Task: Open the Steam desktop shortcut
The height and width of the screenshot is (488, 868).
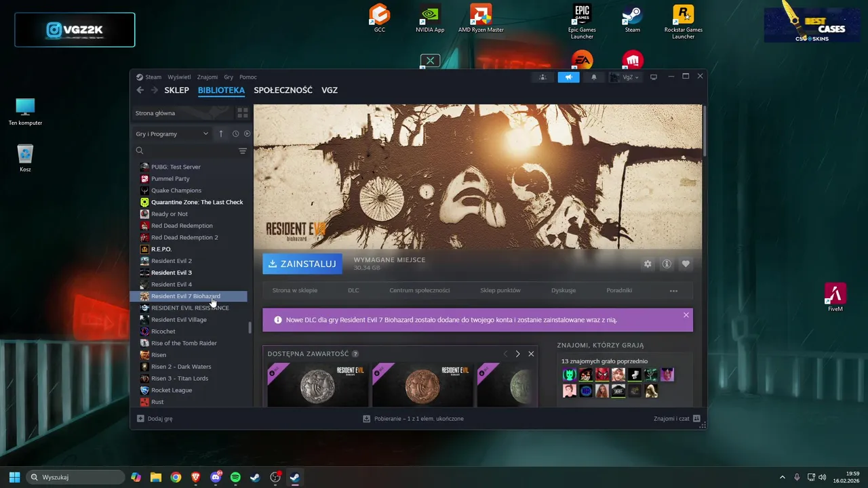Action: pyautogui.click(x=632, y=18)
